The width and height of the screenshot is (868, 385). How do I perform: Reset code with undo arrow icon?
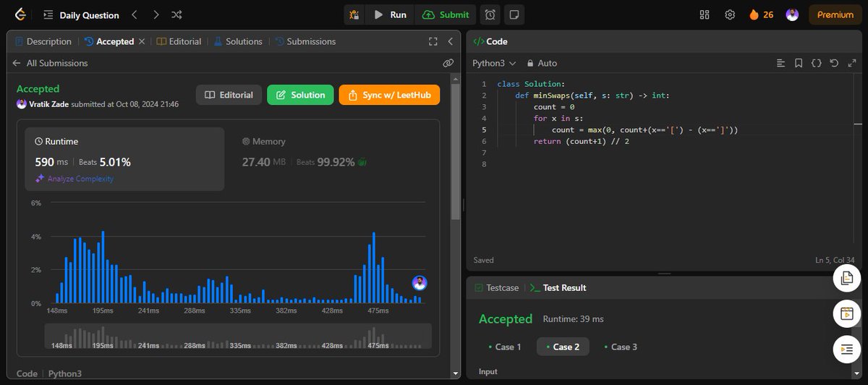tap(834, 63)
